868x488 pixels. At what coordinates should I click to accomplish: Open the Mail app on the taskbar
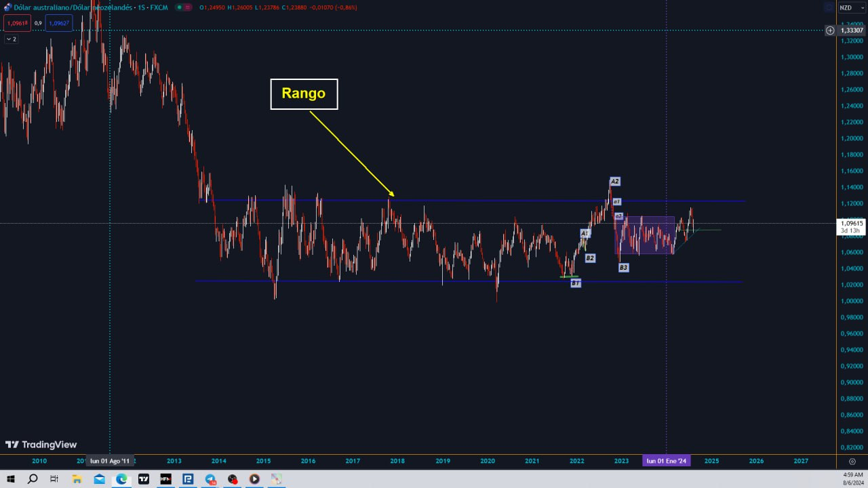tap(99, 479)
